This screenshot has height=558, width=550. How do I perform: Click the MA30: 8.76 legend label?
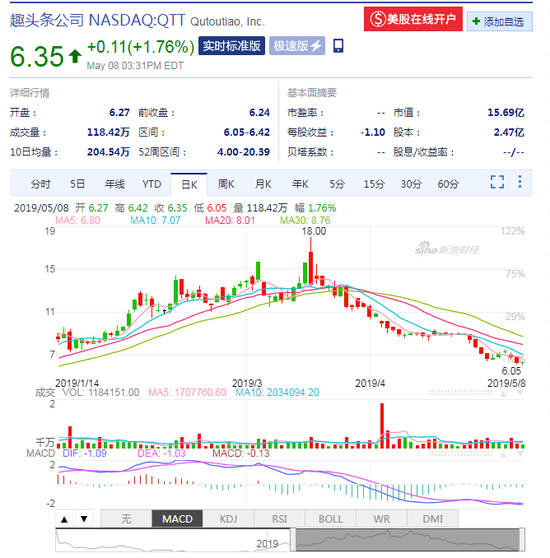pos(305,220)
